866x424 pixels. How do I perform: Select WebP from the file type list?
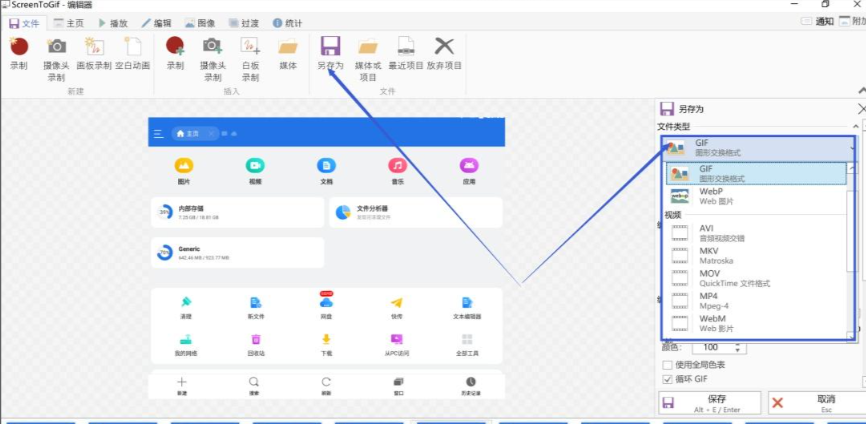(710, 196)
